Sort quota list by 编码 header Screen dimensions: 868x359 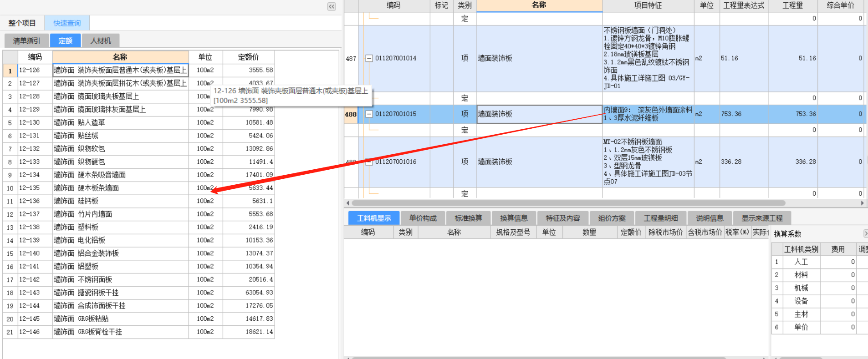(35, 57)
